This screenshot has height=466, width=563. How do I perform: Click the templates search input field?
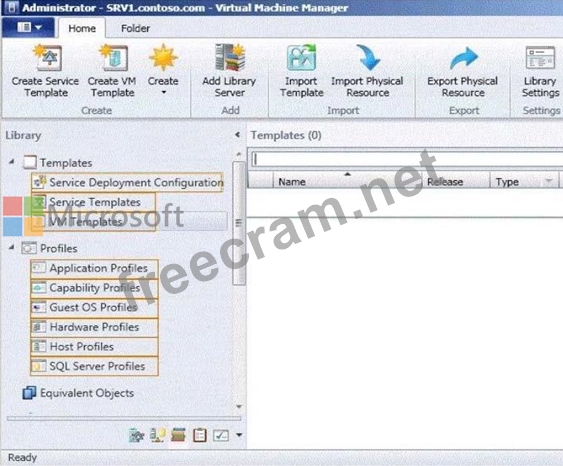click(406, 159)
